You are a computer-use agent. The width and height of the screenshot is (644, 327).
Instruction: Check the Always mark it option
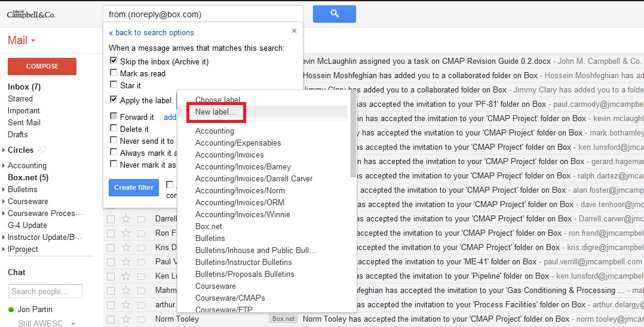[114, 152]
